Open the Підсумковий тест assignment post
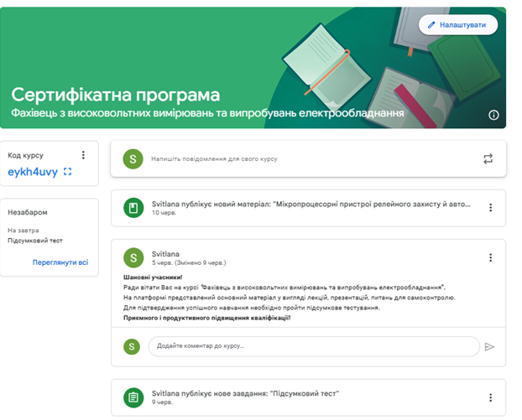The width and height of the screenshot is (522, 420). (x=308, y=397)
